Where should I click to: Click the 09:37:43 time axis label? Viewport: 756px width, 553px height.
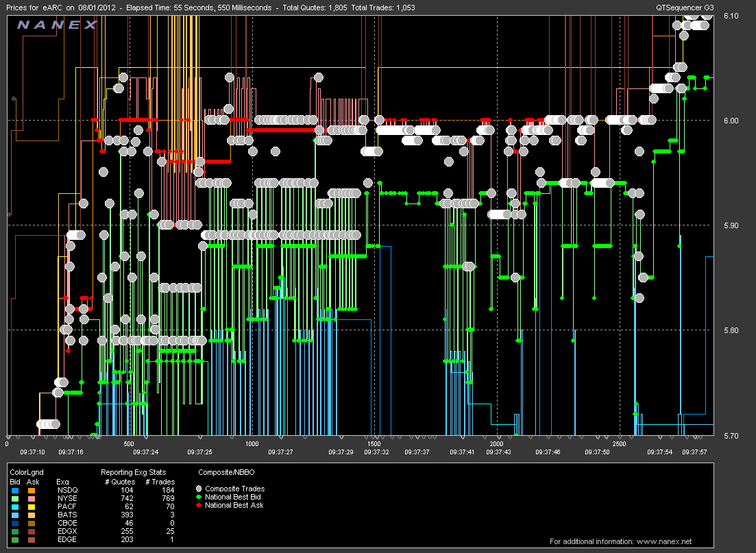tap(498, 452)
